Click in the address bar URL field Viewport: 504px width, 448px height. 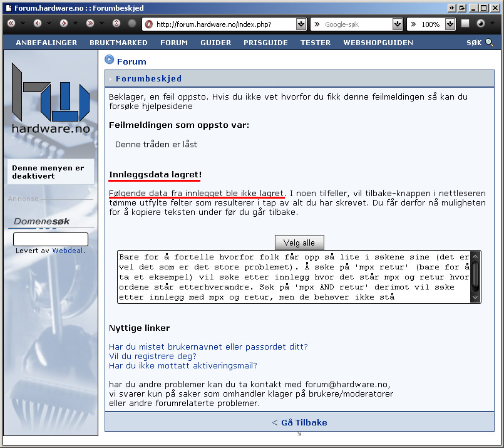224,24
